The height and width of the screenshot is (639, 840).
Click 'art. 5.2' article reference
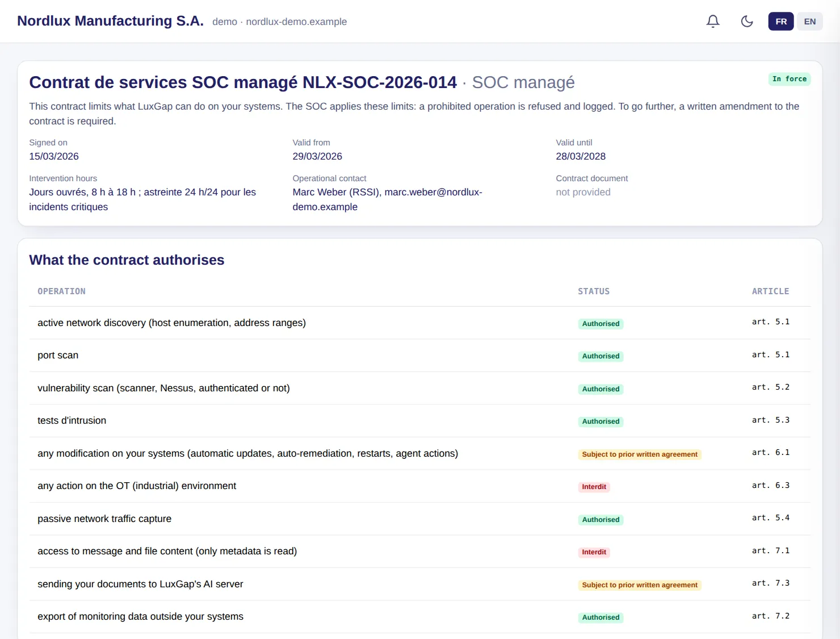click(771, 387)
